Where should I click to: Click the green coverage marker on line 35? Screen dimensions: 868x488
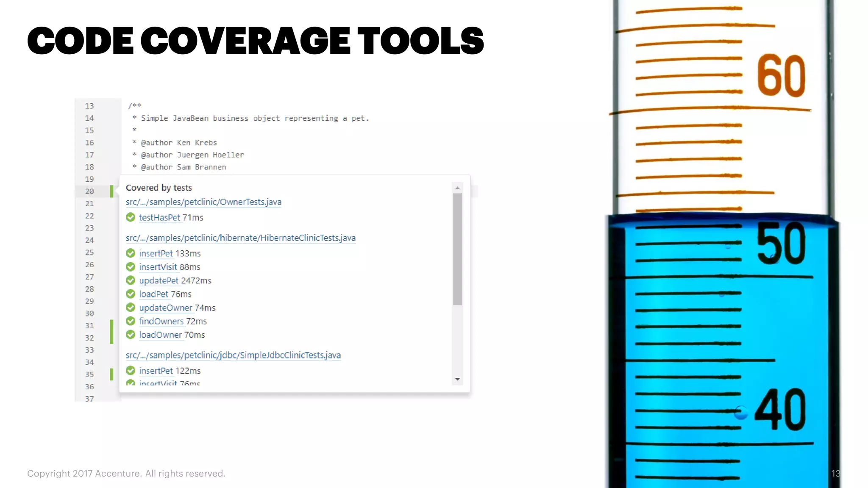[111, 374]
